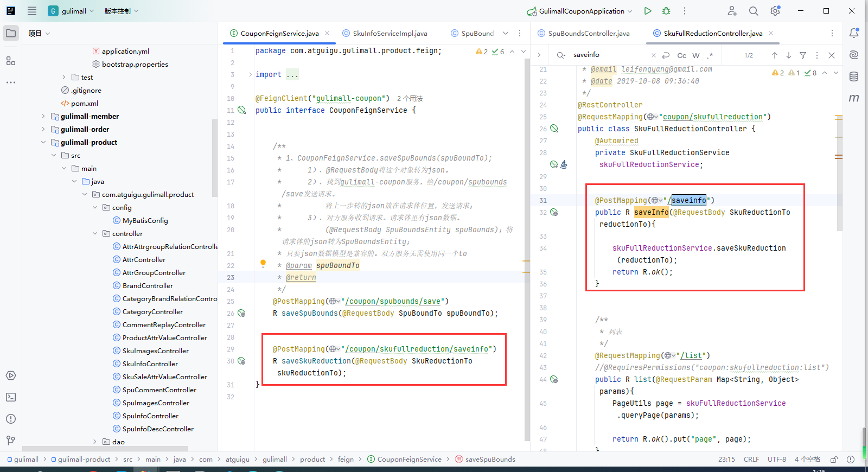The height and width of the screenshot is (472, 868).
Task: Open the SpuBound... tab in left editor
Action: coord(472,33)
